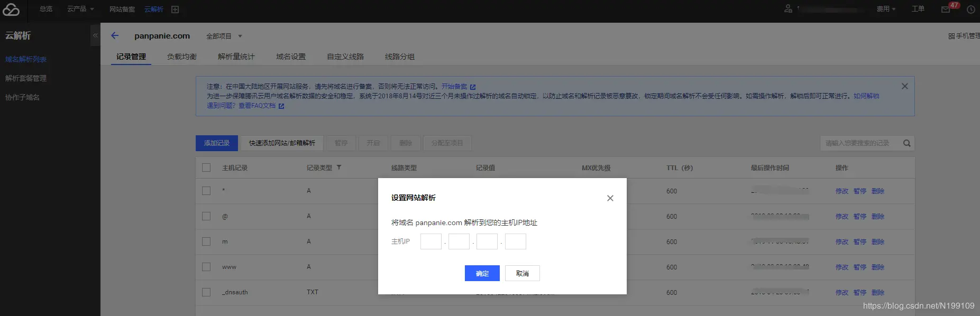980x316 pixels.
Task: Click the clock icon in top-right corner
Action: click(x=971, y=10)
